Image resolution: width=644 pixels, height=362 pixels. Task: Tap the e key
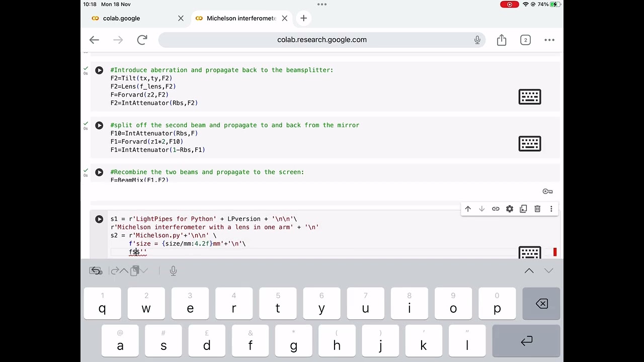190,304
